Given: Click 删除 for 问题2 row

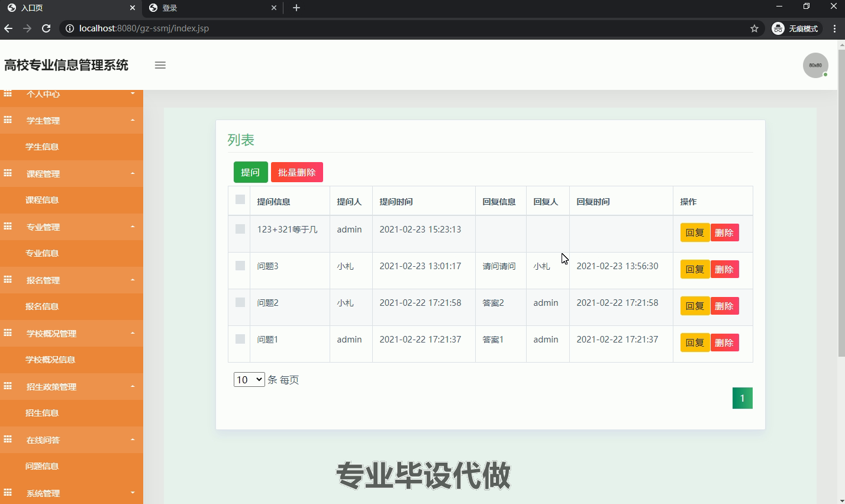Looking at the screenshot, I should point(724,306).
